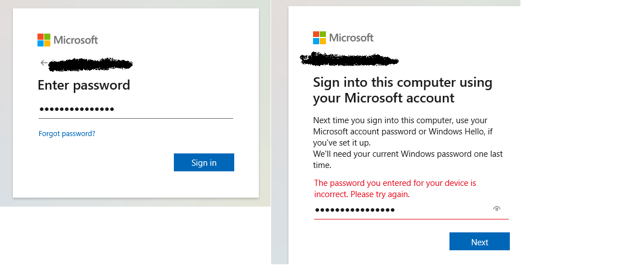Open the Forgot password? link

[x=67, y=134]
